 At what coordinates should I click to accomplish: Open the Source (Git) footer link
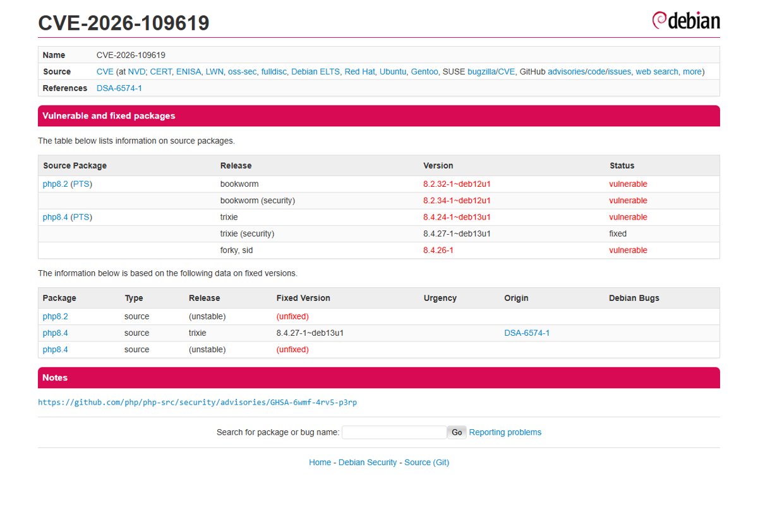[426, 463]
